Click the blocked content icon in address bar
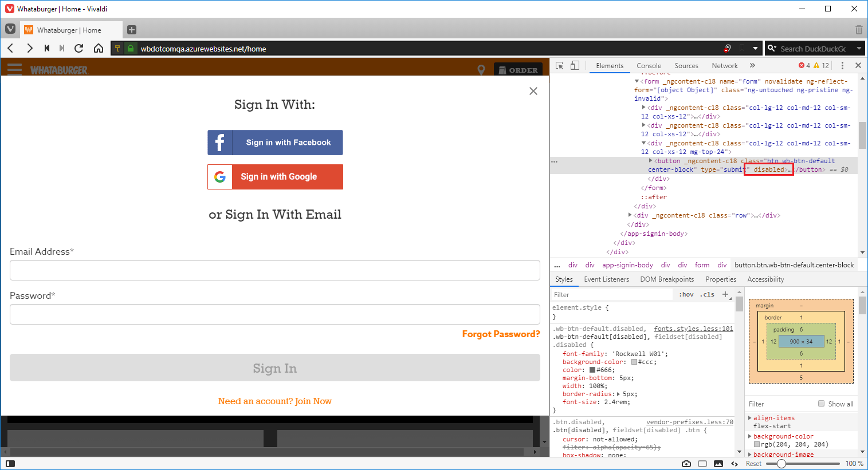 click(x=728, y=49)
